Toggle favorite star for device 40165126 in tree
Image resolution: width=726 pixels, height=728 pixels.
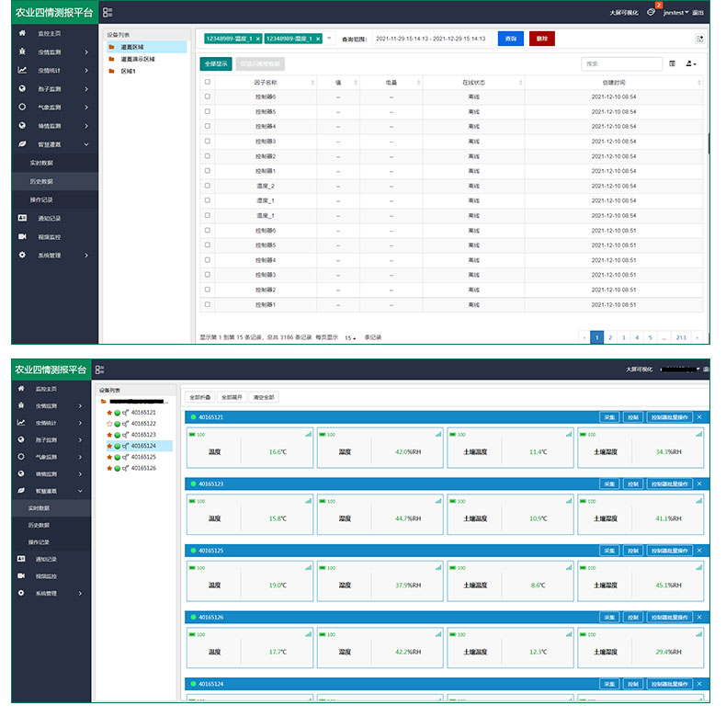tap(109, 468)
